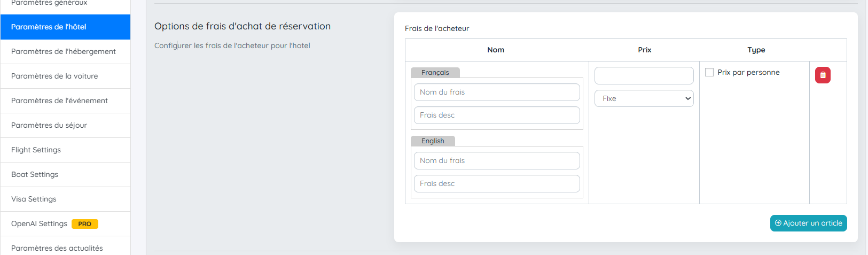Click the Français language tab
This screenshot has height=255, width=868.
(435, 73)
